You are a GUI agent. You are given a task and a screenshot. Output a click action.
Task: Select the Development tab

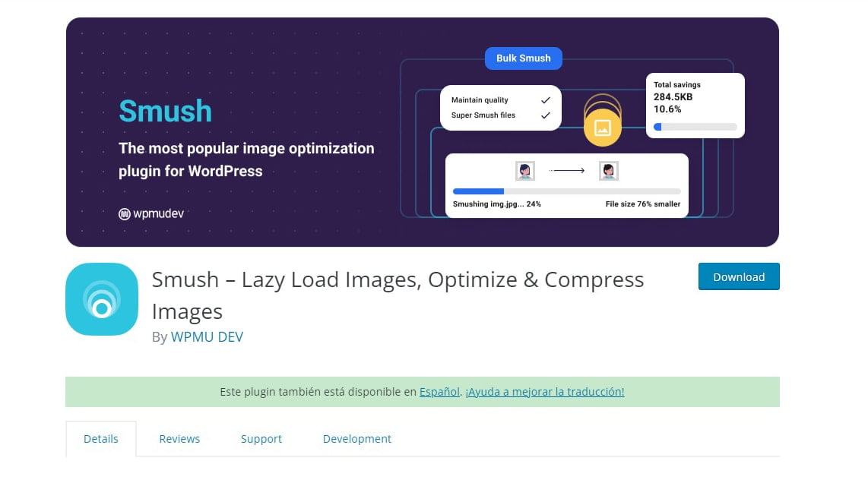(356, 439)
